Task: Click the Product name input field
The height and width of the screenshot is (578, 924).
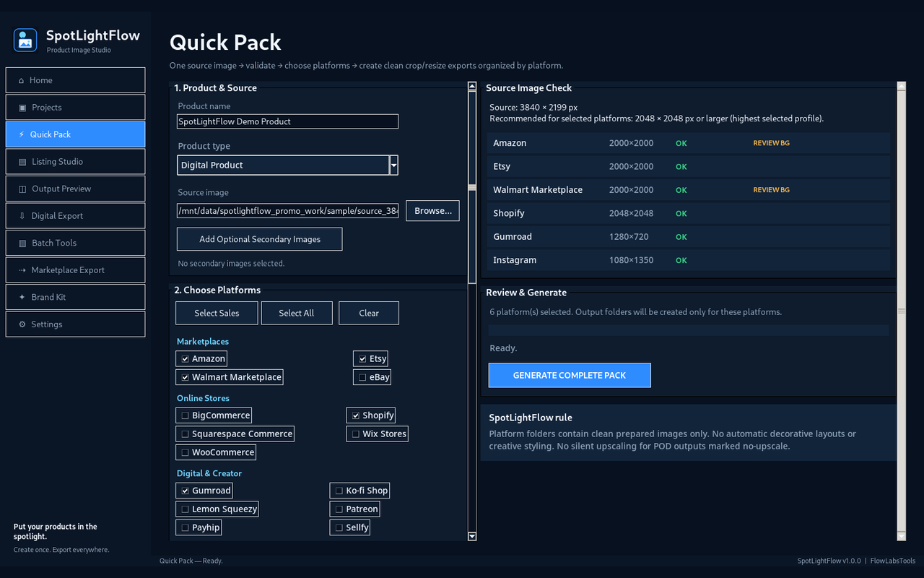Action: [x=287, y=121]
